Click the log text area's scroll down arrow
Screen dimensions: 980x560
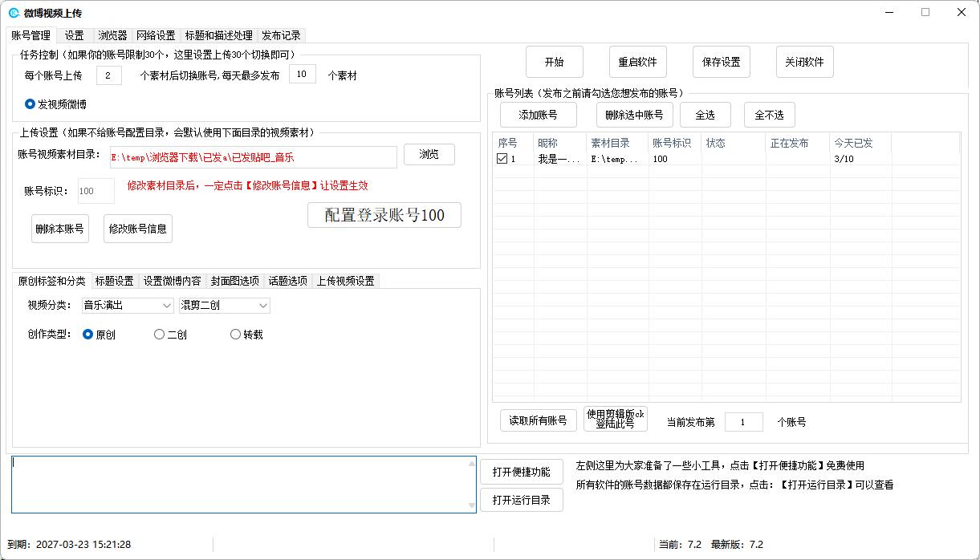coord(471,506)
